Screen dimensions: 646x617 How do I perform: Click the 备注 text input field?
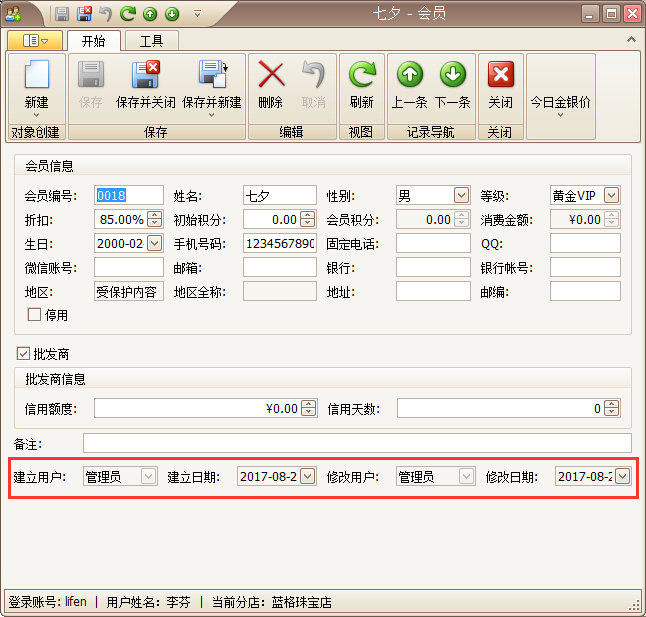click(357, 442)
